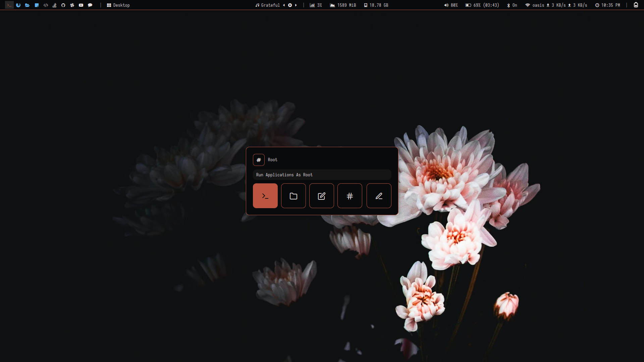Click the square-with-pencil editor icon in Root menu

click(321, 196)
